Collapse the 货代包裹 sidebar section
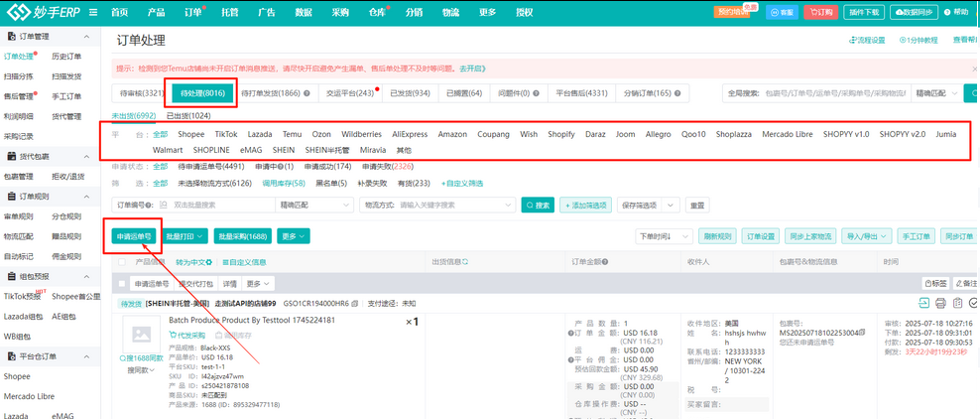 click(x=86, y=156)
